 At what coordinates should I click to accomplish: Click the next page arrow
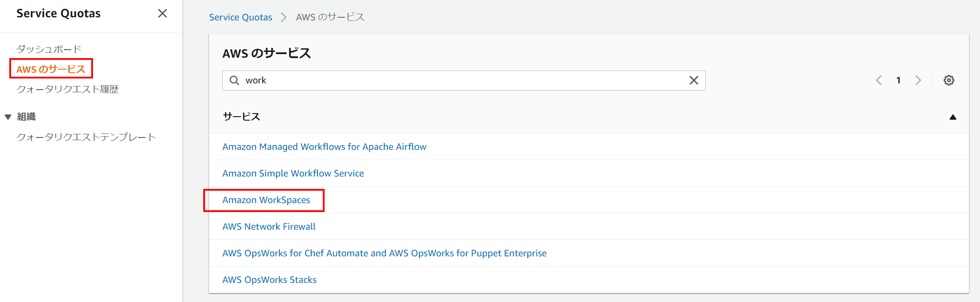pos(918,80)
